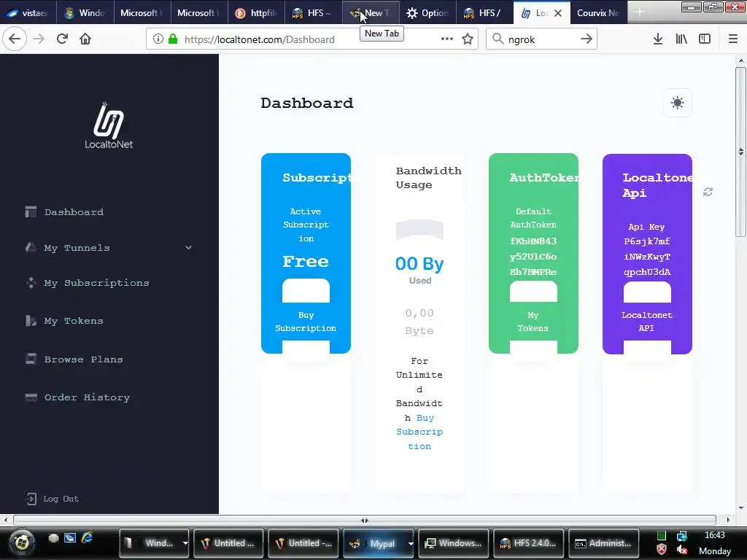
Task: Click the Buy Subscription link under Bandwidth Usage
Action: pyautogui.click(x=419, y=432)
